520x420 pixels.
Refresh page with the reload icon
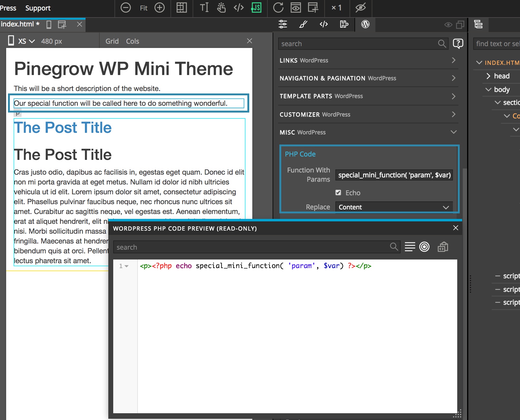(x=278, y=8)
